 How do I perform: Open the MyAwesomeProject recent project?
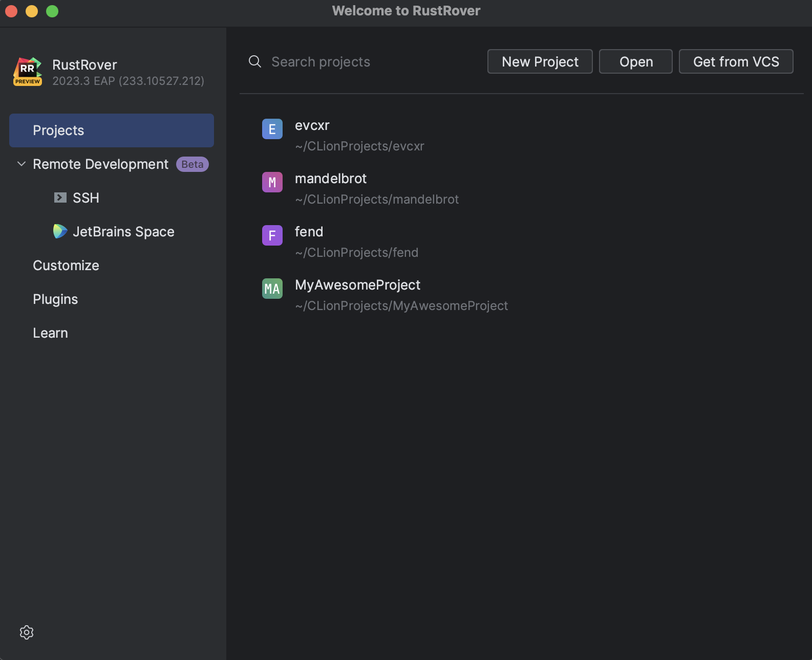tap(357, 285)
